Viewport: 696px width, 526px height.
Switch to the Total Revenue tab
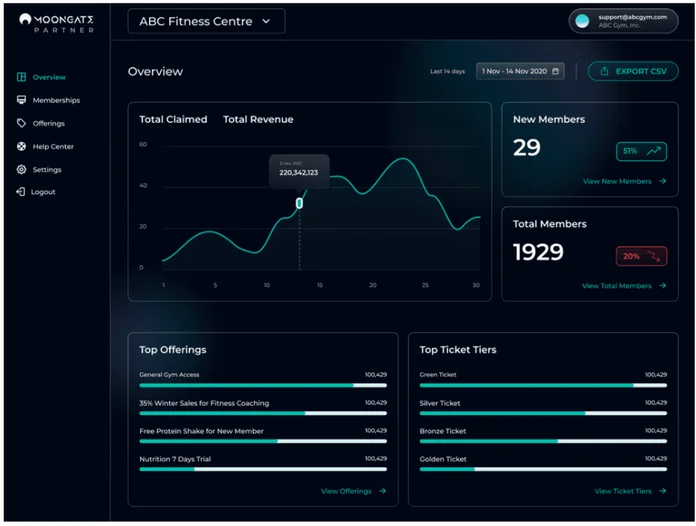(x=258, y=120)
